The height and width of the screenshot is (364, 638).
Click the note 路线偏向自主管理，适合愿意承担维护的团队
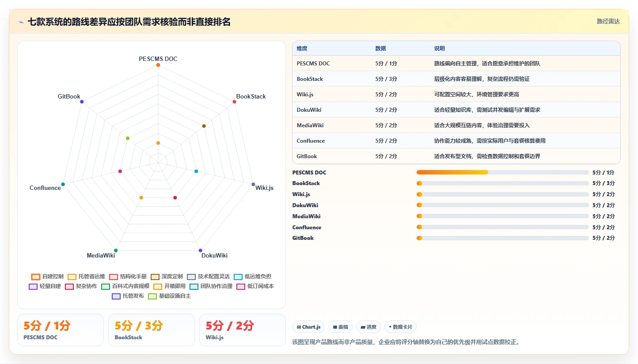point(487,64)
